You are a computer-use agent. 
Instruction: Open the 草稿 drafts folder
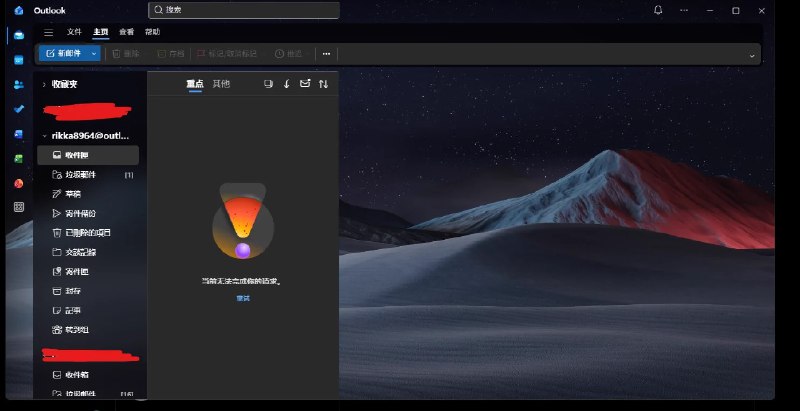pos(88,194)
